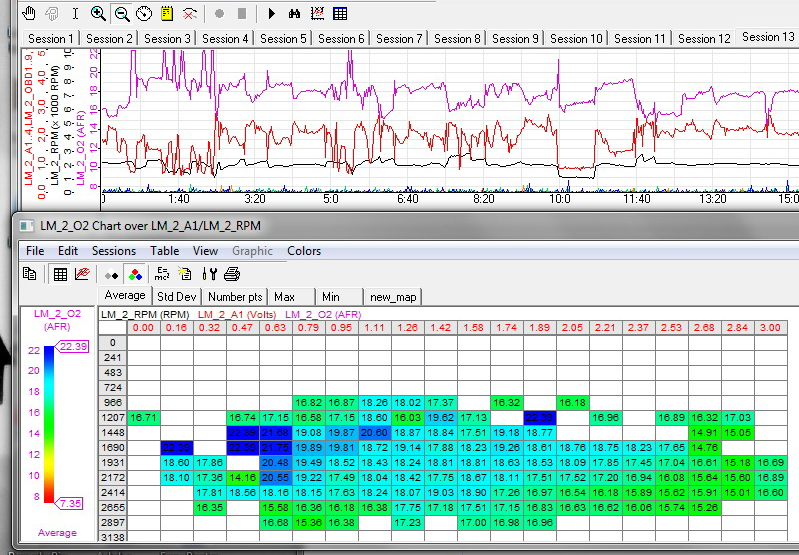Click the upper color scale marker 22.39
This screenshot has width=799, height=555.
click(72, 347)
